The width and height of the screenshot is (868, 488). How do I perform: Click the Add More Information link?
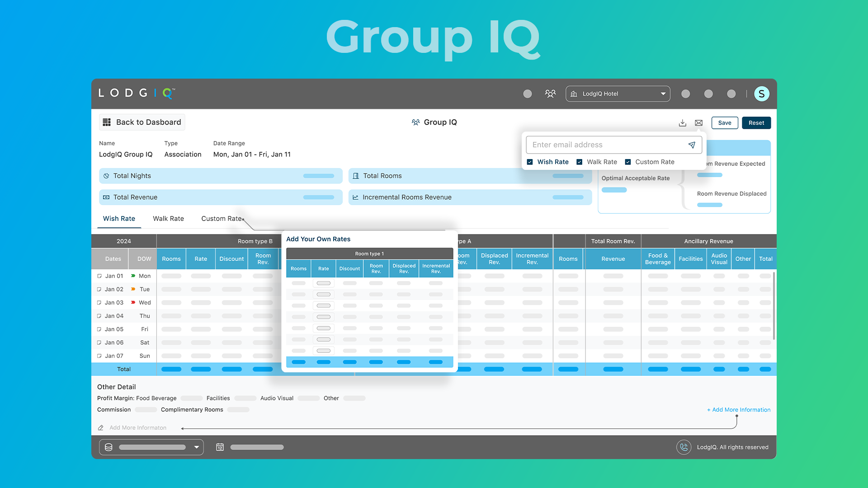point(739,410)
